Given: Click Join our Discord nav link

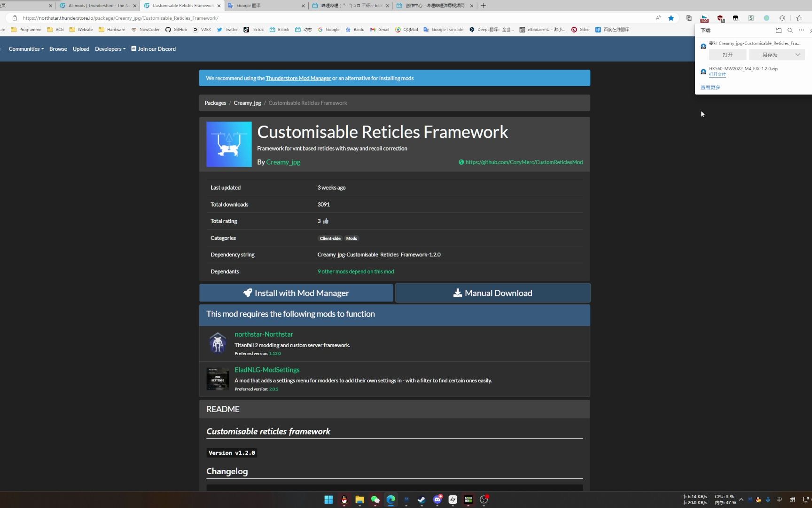Looking at the screenshot, I should tap(153, 49).
